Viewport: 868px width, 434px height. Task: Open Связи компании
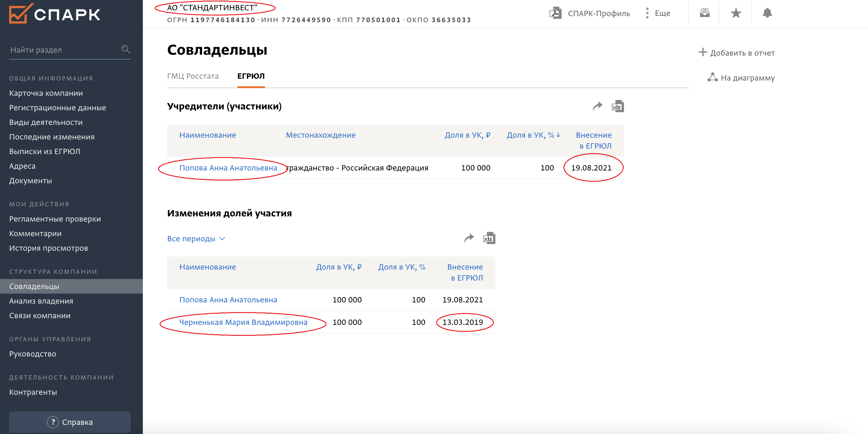[40, 315]
